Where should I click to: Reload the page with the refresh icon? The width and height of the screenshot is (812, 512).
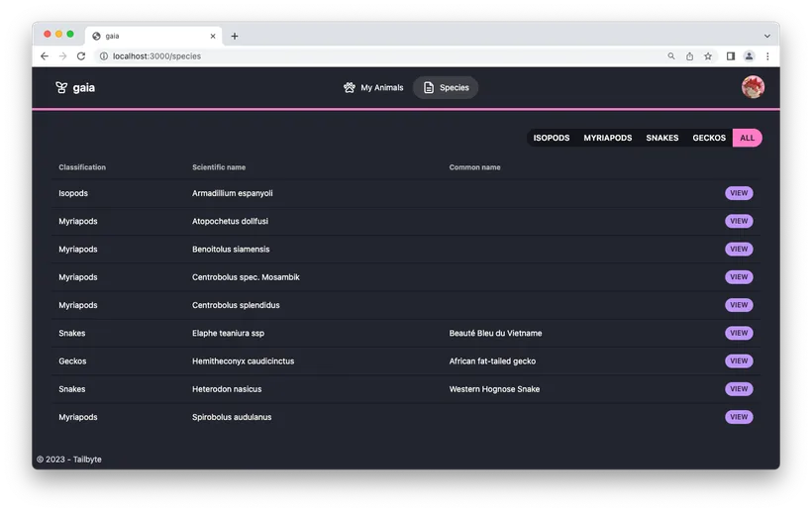coord(81,55)
